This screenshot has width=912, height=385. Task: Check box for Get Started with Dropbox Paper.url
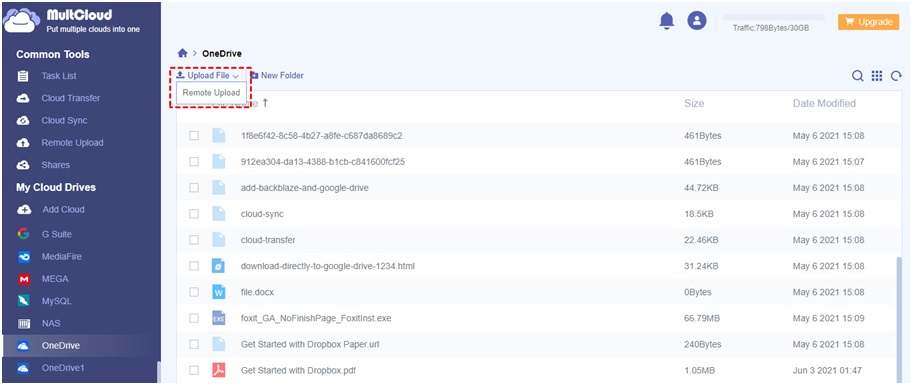194,344
